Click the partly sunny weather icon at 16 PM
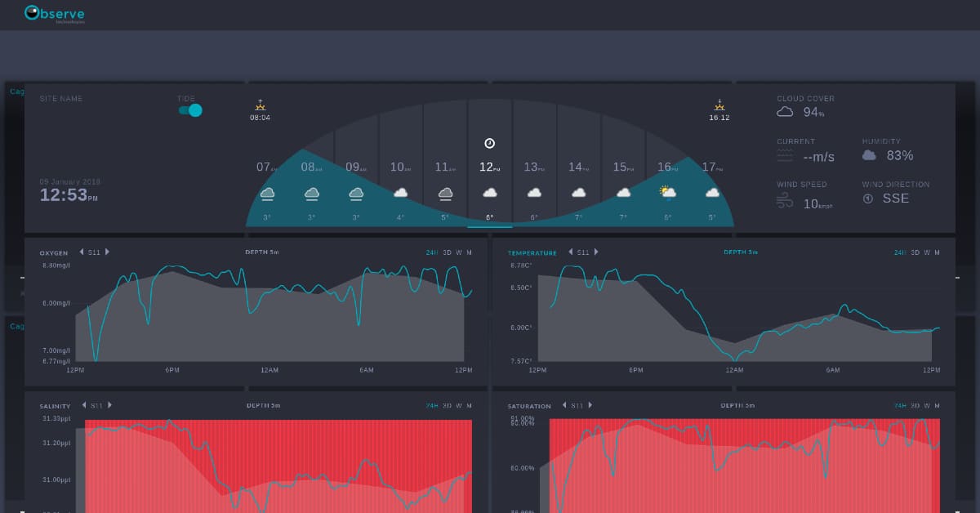This screenshot has width=980, height=513. (667, 193)
